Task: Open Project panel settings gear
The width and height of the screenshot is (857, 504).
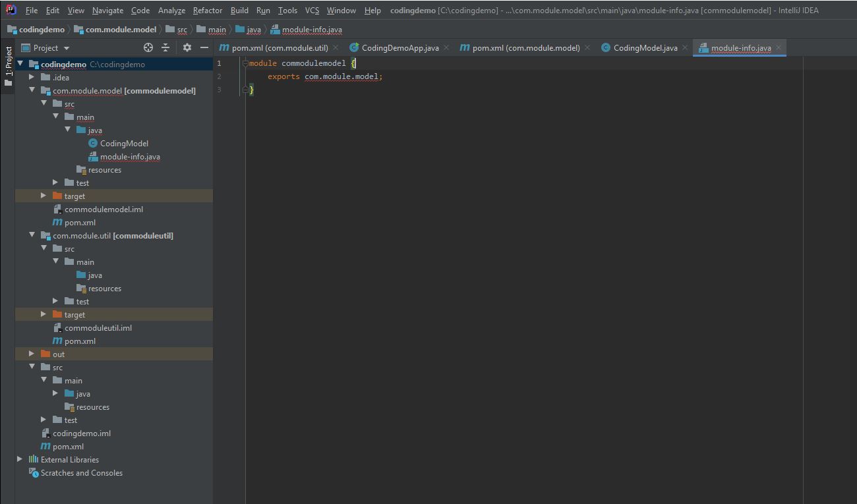Action: point(187,47)
